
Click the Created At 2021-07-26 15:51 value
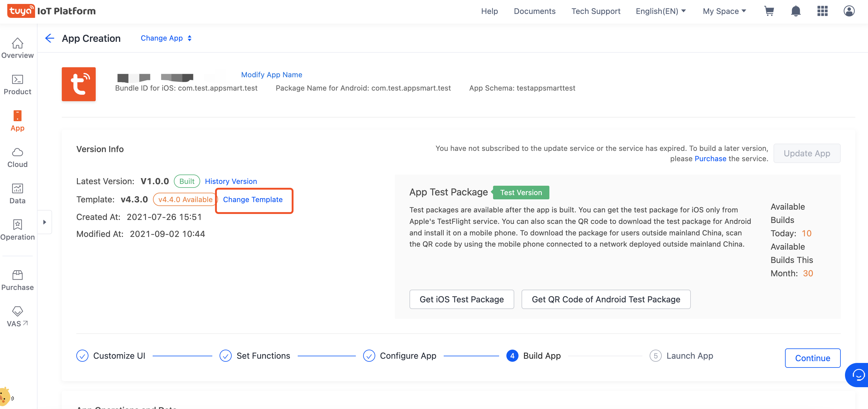point(164,217)
